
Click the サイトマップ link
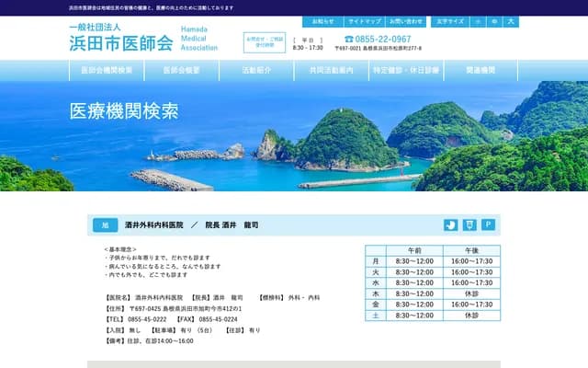tap(364, 20)
